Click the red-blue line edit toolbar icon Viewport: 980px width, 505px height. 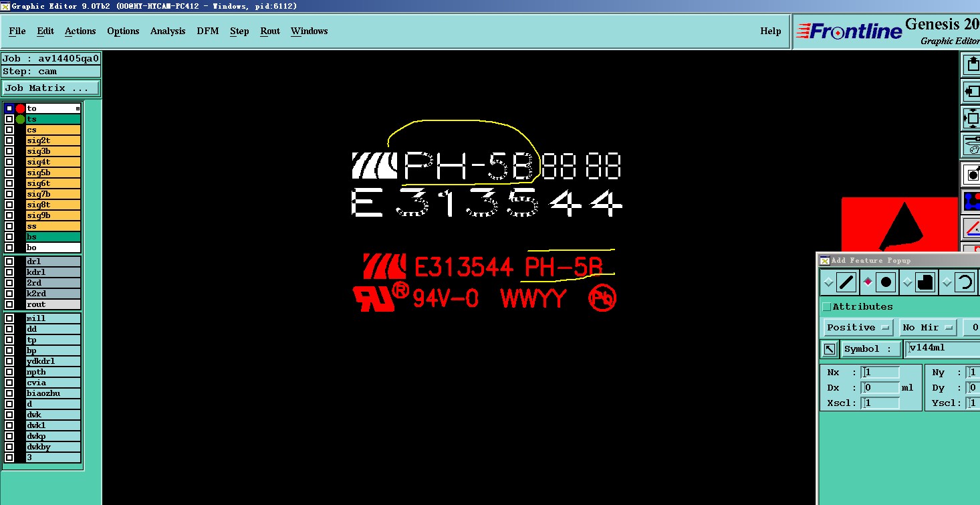971,228
